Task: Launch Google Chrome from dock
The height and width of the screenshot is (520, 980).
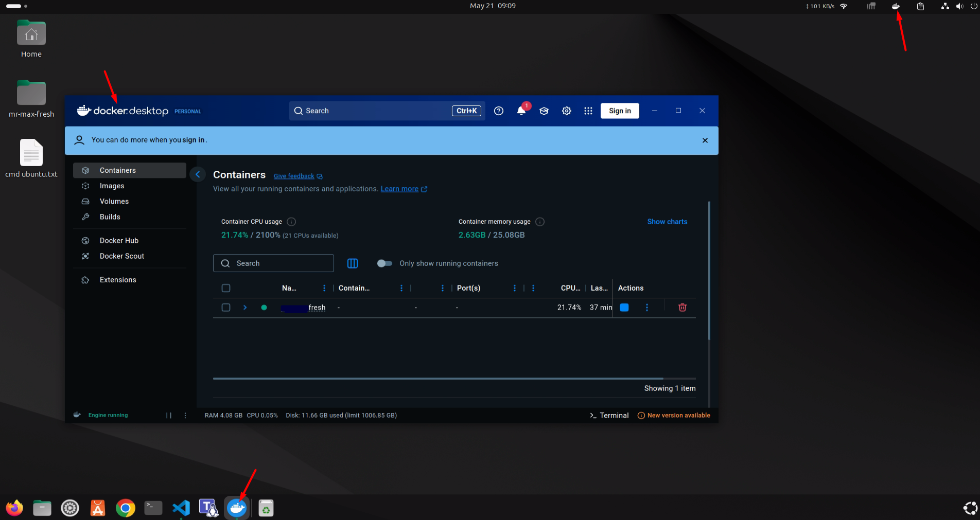Action: (126, 508)
